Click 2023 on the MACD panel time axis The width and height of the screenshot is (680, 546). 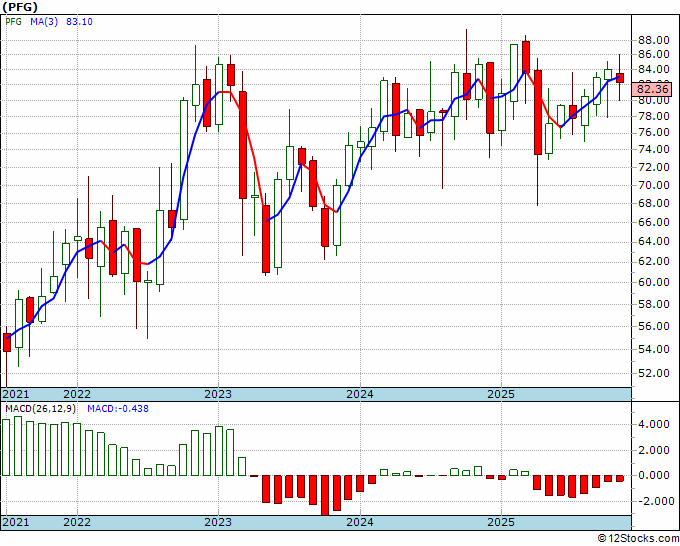(218, 522)
